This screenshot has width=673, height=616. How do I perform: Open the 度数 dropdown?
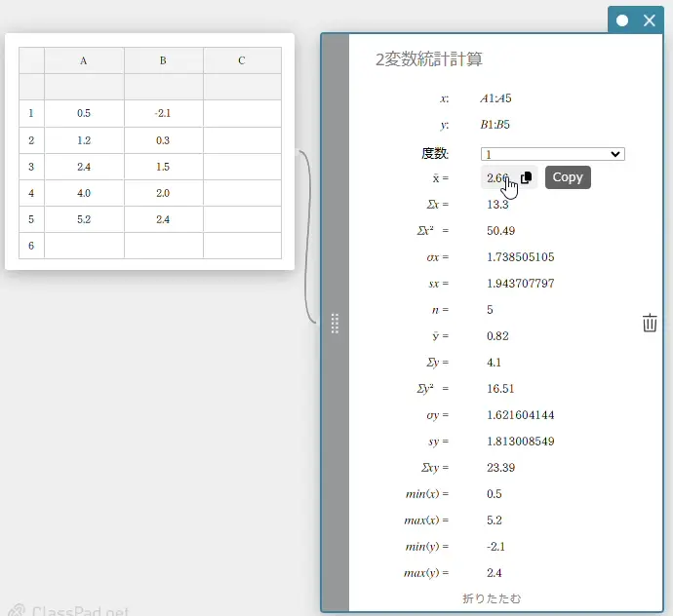[552, 154]
